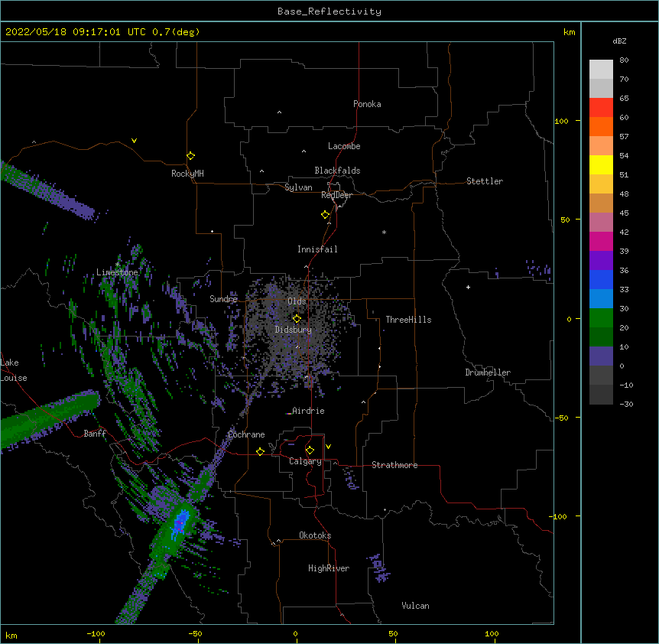
Task: Select the Drumheller label
Action: tap(488, 372)
